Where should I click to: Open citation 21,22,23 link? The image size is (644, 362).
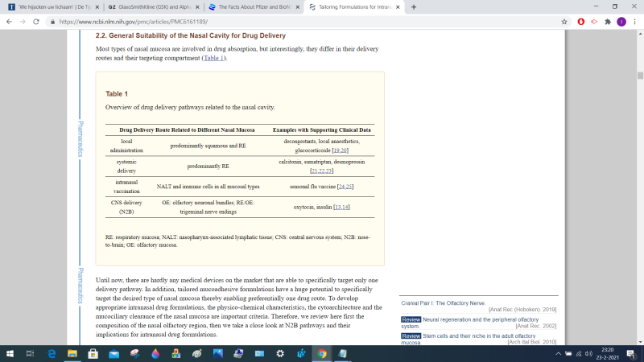pos(321,171)
